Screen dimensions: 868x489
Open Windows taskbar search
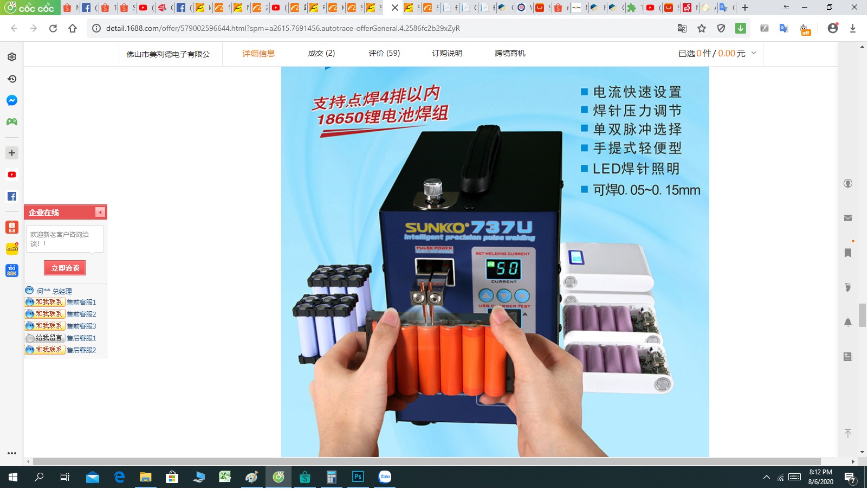pos(39,477)
